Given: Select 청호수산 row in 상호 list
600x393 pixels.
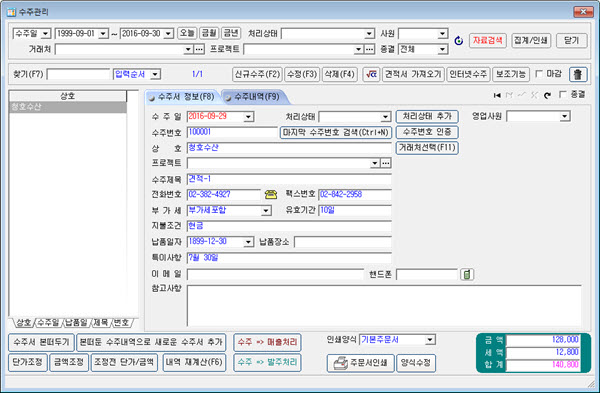Looking at the screenshot, I should (x=68, y=107).
